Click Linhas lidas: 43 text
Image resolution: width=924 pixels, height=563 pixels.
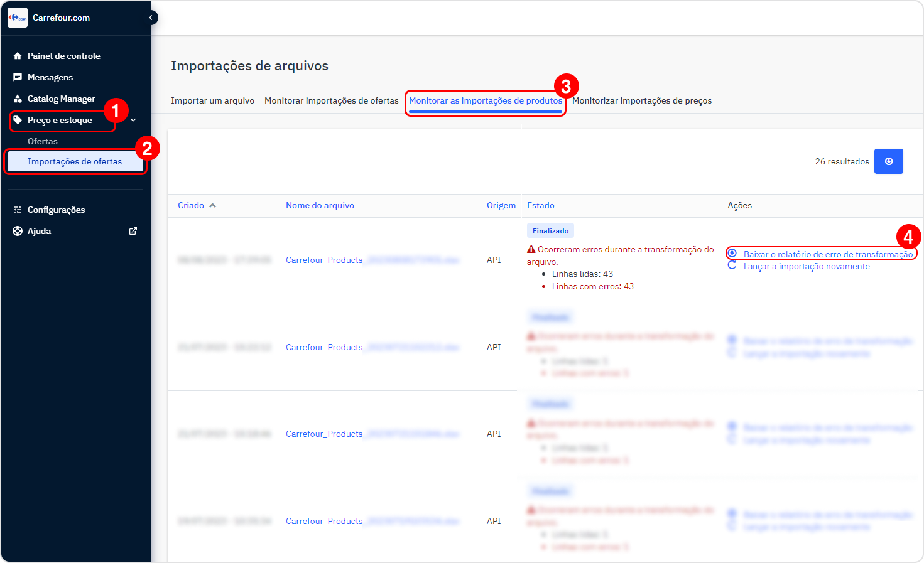(582, 274)
